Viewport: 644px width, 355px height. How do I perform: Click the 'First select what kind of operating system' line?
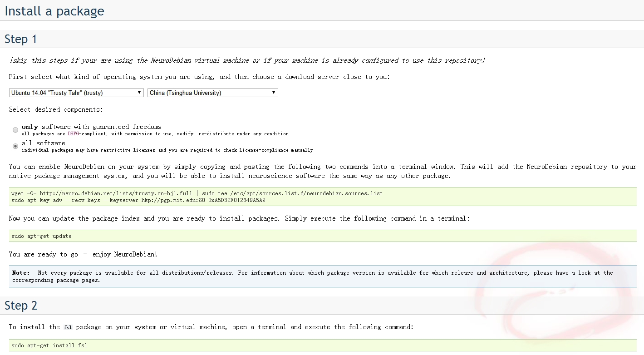[x=199, y=77]
